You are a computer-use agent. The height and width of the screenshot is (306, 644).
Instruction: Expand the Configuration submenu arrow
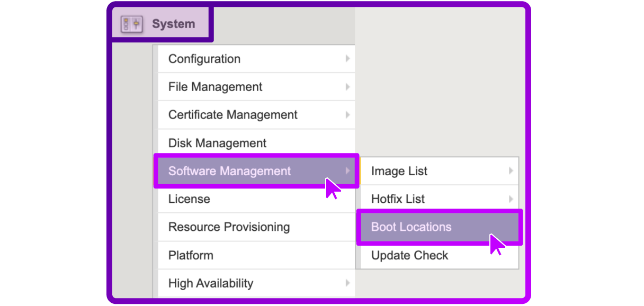[348, 59]
